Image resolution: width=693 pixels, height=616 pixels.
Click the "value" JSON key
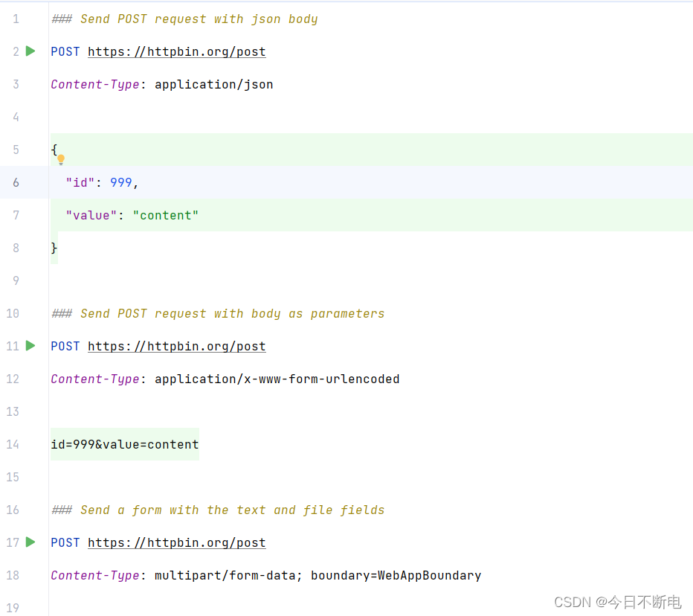[x=91, y=215]
